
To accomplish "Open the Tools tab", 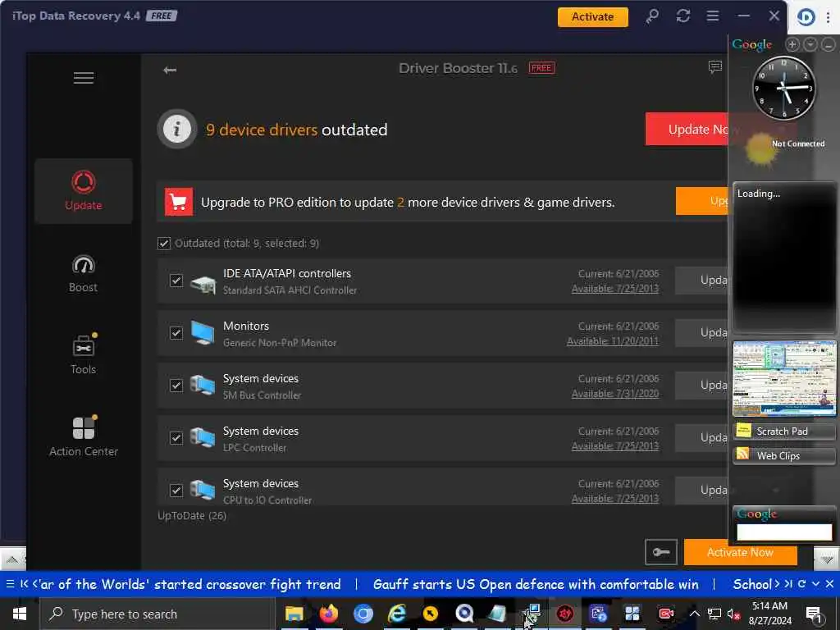I will 84,354.
